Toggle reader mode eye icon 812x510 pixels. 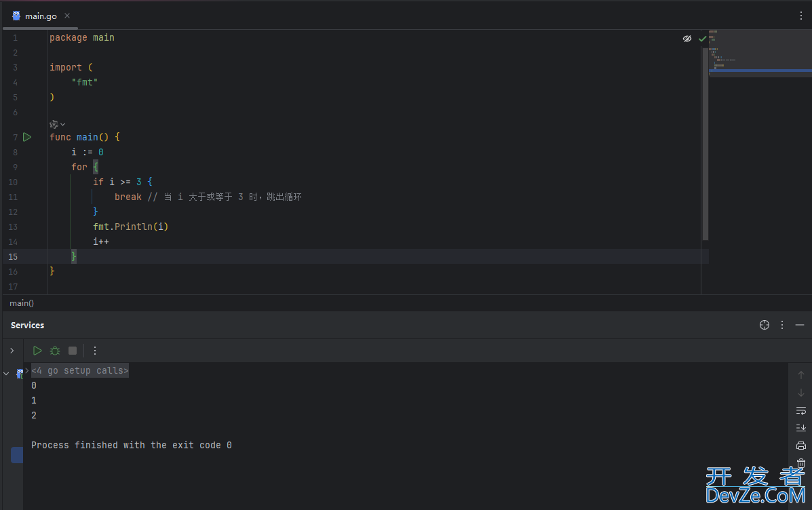[x=687, y=39]
